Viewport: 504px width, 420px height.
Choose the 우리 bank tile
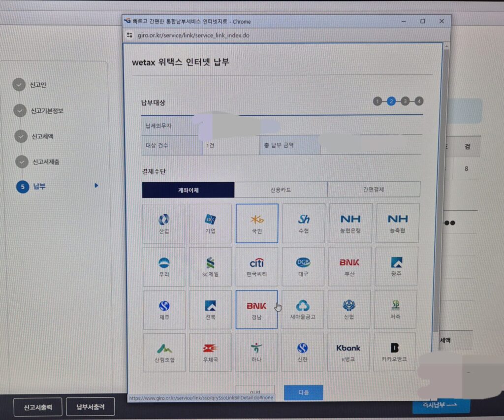point(164,267)
